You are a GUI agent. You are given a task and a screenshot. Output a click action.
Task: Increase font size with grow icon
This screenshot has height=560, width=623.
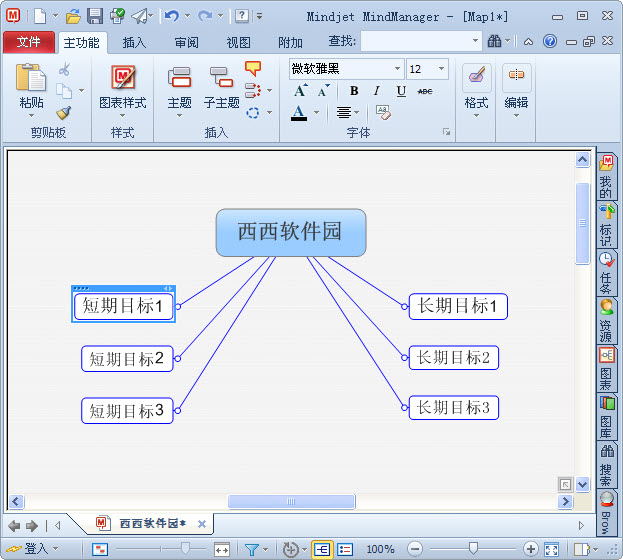[x=301, y=91]
